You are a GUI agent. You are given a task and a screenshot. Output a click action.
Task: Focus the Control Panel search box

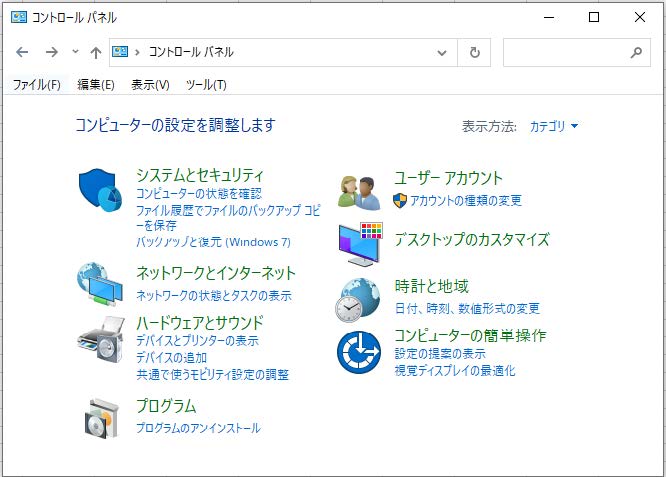click(x=576, y=53)
